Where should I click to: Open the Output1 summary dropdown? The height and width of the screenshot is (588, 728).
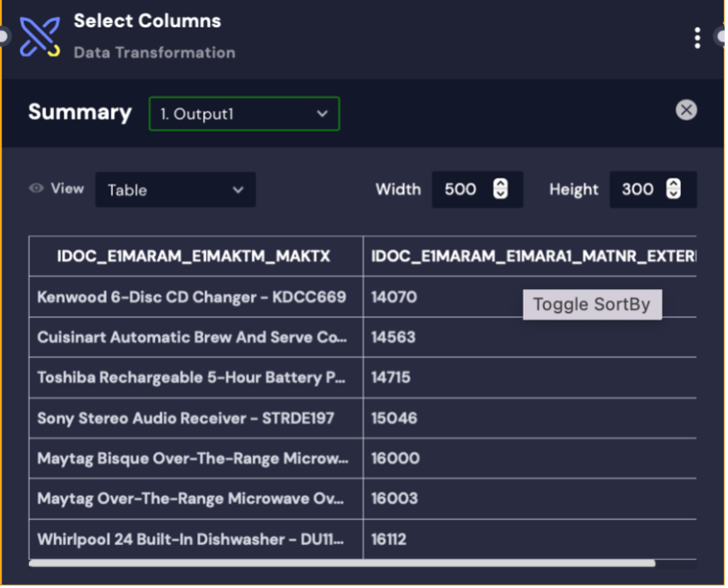(x=244, y=114)
